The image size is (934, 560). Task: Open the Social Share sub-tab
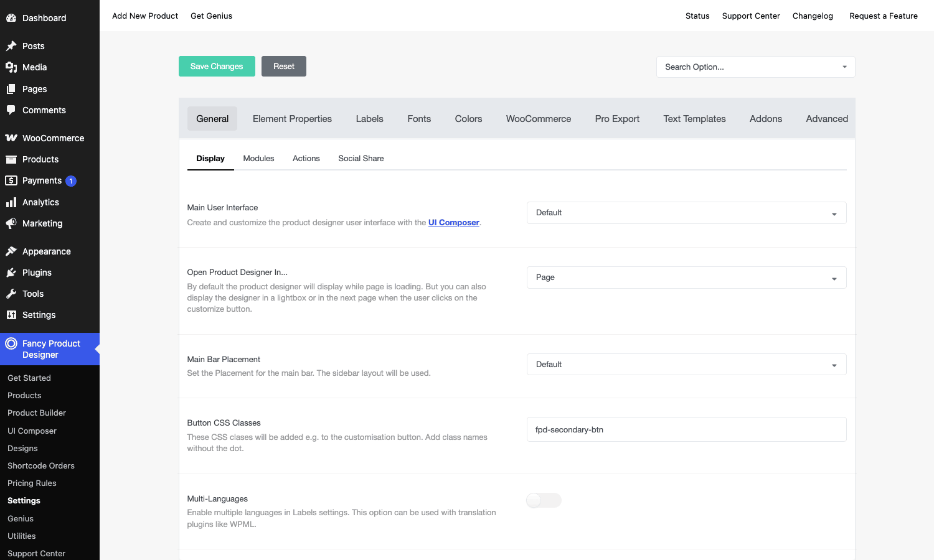[x=361, y=159]
